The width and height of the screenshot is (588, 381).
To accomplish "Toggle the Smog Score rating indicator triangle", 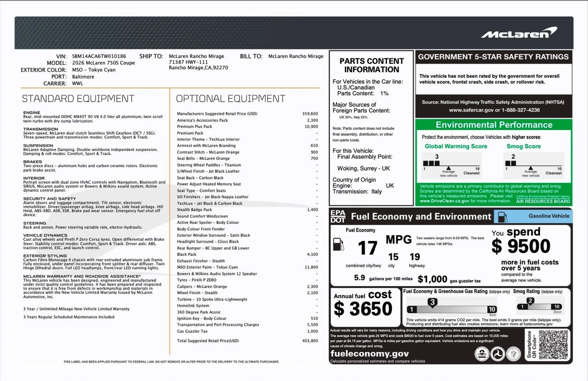I will click(531, 167).
